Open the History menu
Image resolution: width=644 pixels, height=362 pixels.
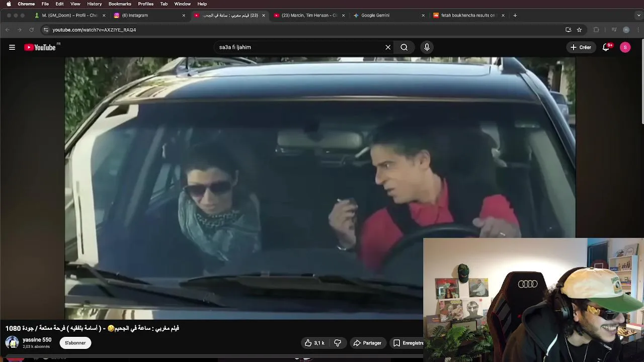94,4
